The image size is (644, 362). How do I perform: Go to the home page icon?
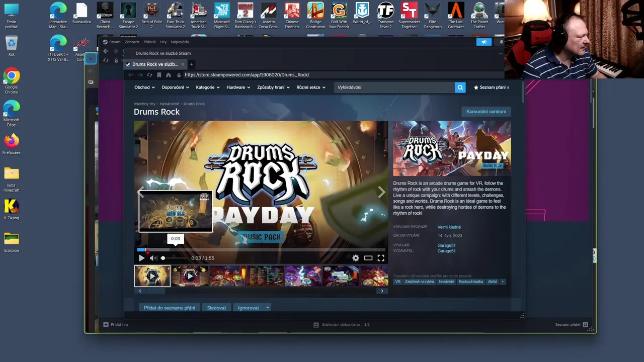168,75
